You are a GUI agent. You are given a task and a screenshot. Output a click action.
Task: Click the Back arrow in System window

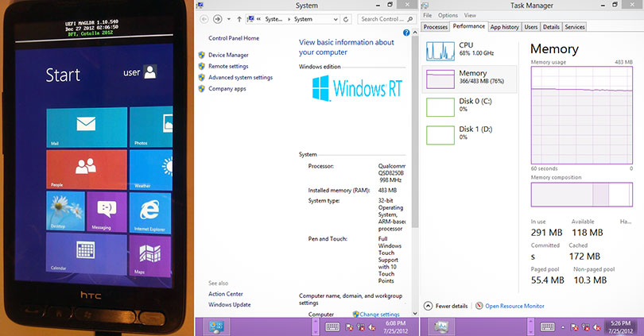coord(203,19)
